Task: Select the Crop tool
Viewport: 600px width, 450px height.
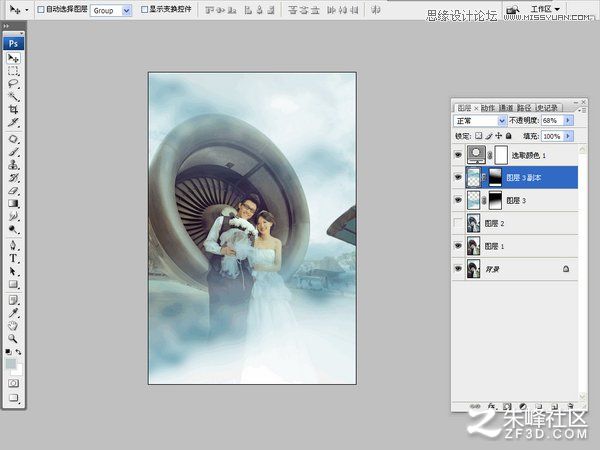Action: pyautogui.click(x=13, y=109)
